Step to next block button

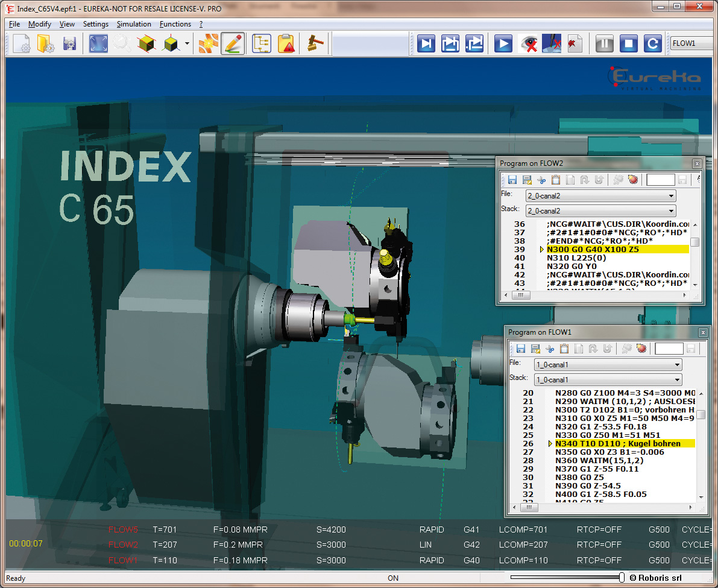tap(426, 44)
